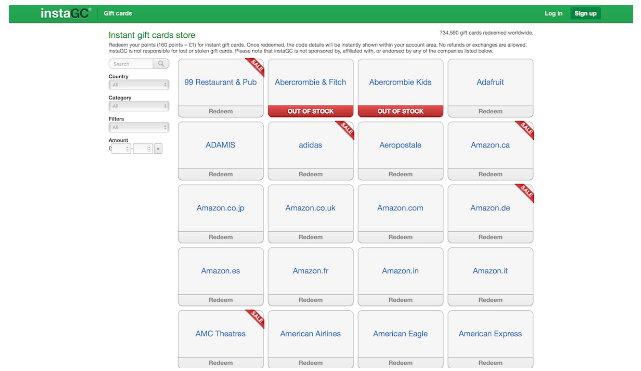Redeem the American Eagle gift card
The image size is (641, 371).
[401, 363]
